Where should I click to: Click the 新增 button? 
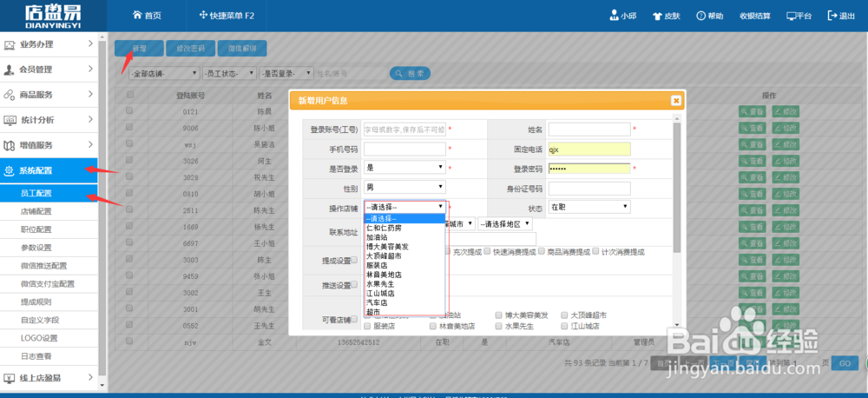coord(139,48)
